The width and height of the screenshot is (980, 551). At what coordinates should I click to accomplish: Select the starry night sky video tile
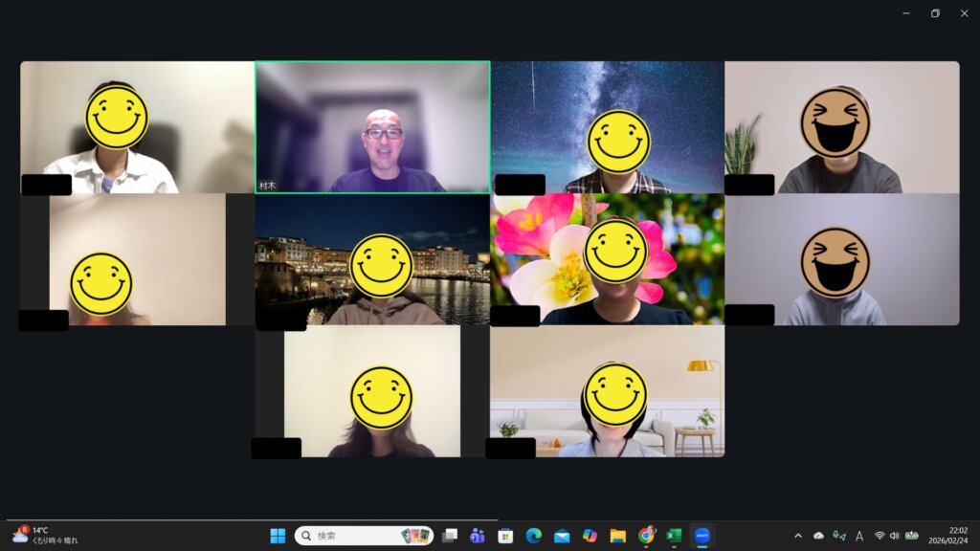pyautogui.click(x=608, y=127)
